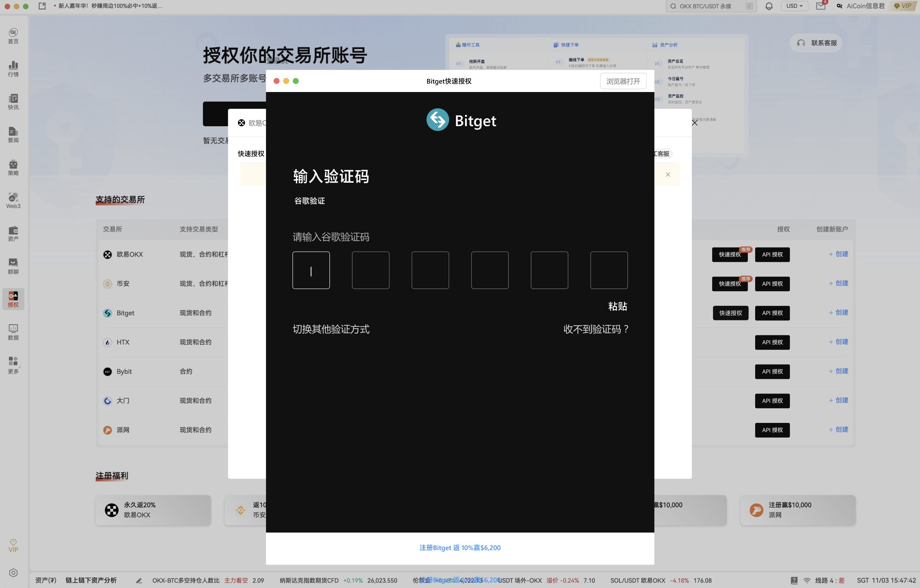The width and height of the screenshot is (920, 588).
Task: Open the 策略 strategy sidebar icon
Action: click(x=13, y=167)
